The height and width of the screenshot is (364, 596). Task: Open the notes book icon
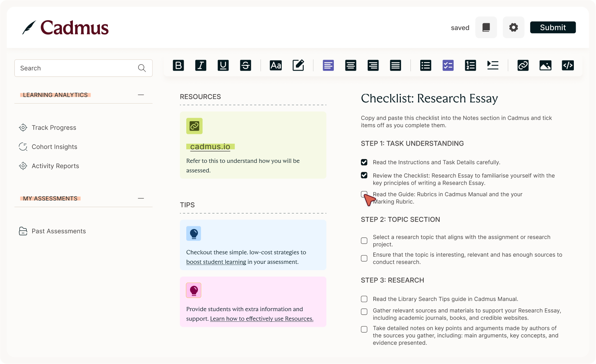tap(486, 27)
